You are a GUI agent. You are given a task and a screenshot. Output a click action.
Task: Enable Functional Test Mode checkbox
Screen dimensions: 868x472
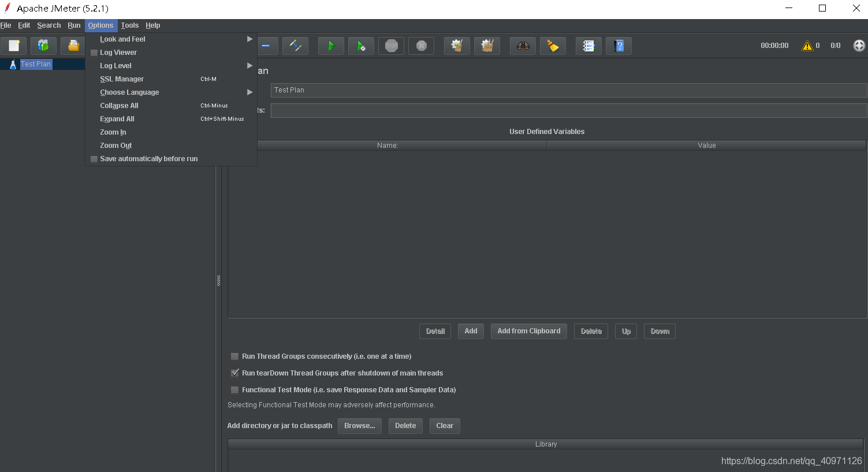234,390
